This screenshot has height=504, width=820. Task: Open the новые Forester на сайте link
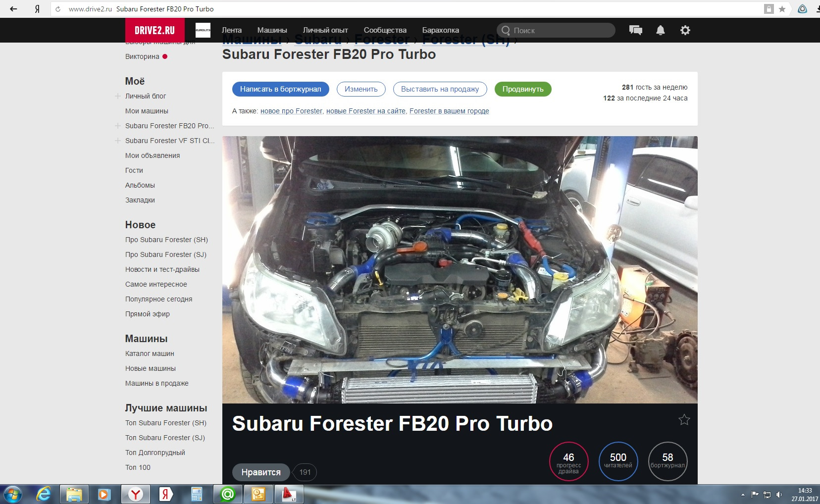(x=366, y=111)
